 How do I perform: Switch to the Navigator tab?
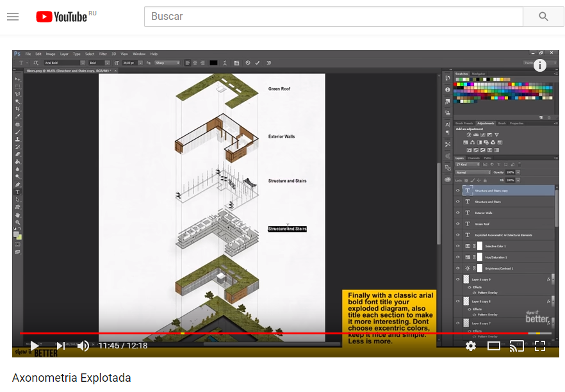[x=479, y=74]
